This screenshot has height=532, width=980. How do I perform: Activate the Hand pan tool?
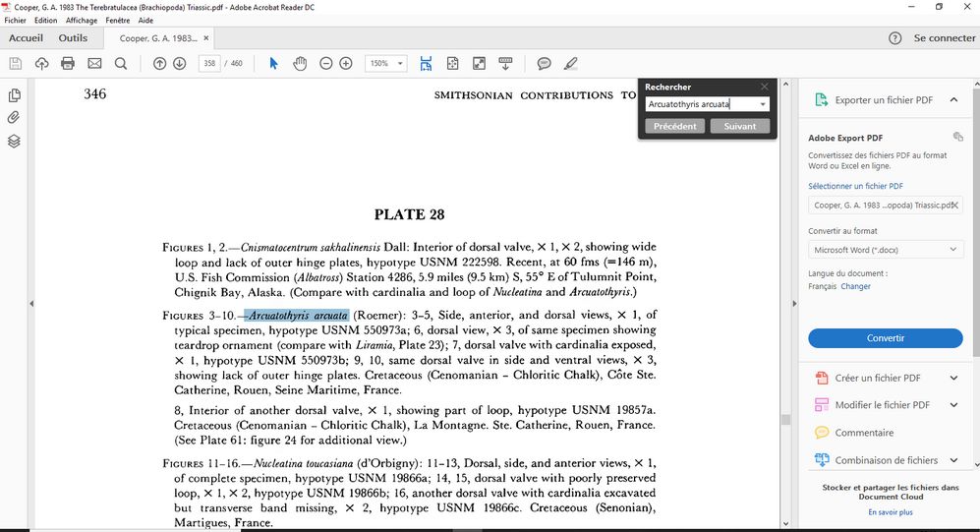300,63
